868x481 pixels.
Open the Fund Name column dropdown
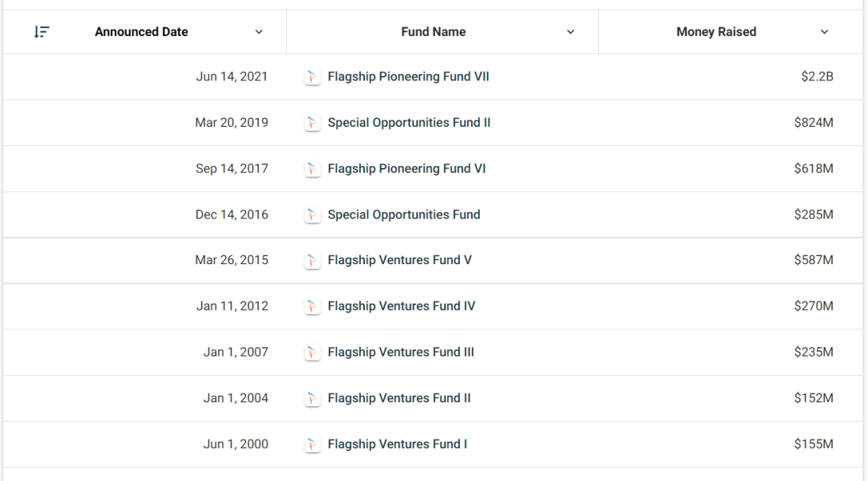point(570,32)
